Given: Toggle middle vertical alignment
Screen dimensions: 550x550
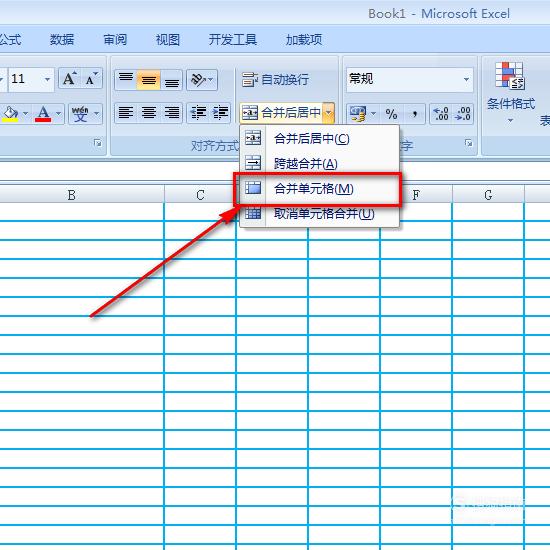Looking at the screenshot, I should (x=149, y=80).
